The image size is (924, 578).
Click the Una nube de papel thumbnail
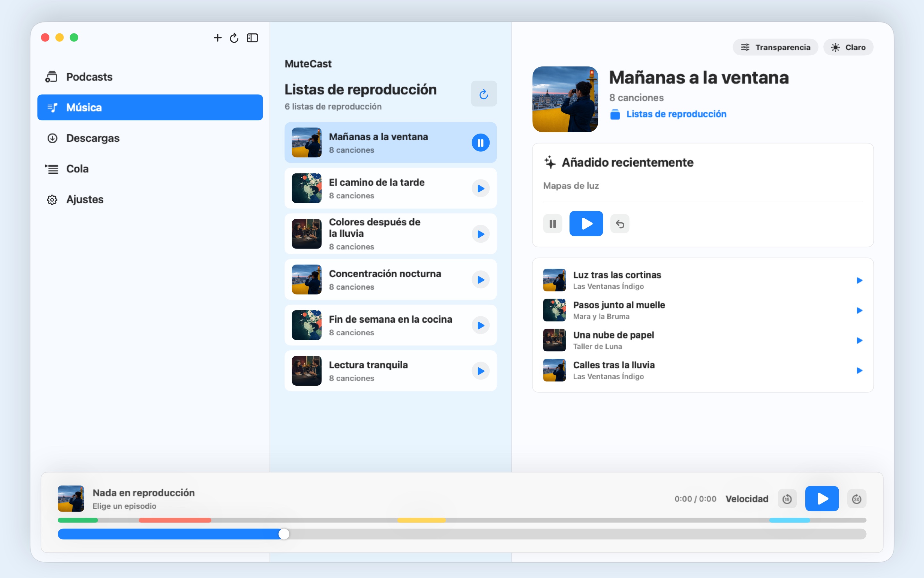554,340
